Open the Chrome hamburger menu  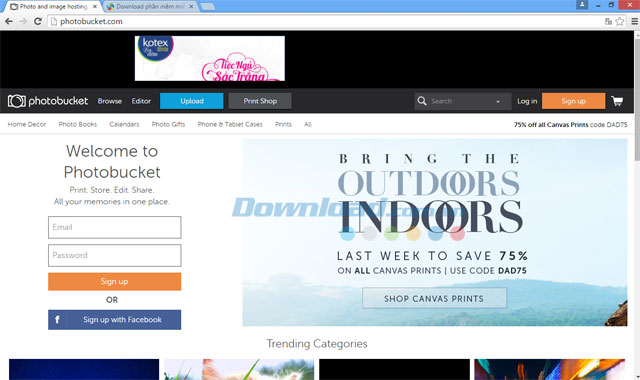tap(634, 22)
